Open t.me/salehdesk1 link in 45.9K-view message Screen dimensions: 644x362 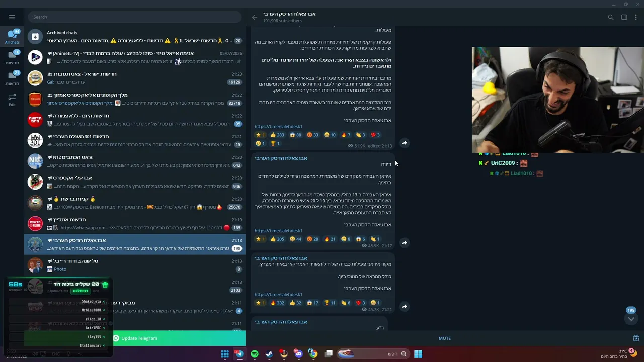(x=278, y=231)
